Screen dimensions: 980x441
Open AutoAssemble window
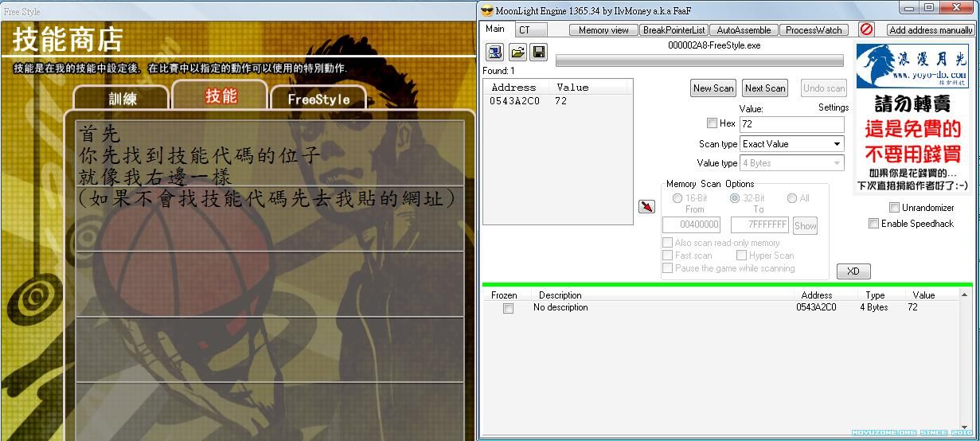(x=744, y=30)
